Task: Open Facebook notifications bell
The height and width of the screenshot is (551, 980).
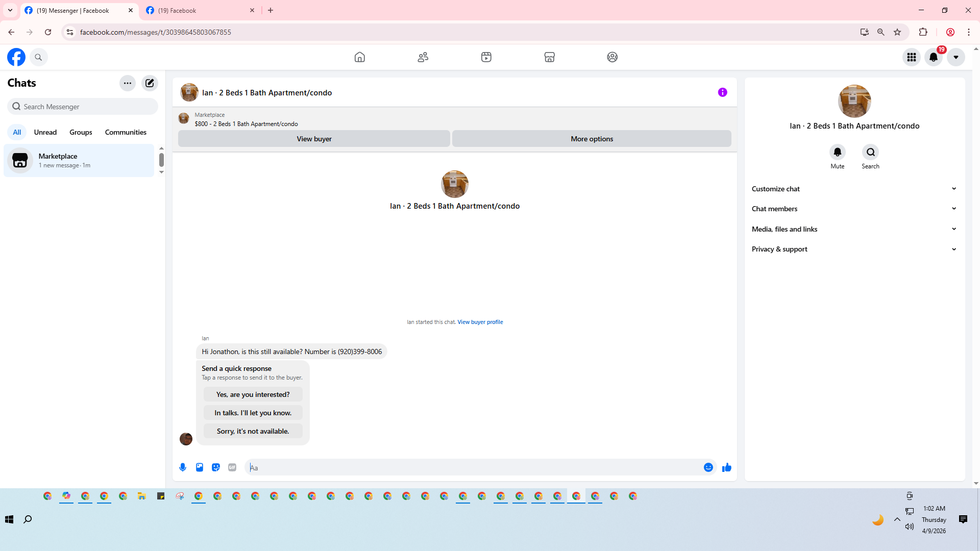Action: 934,57
